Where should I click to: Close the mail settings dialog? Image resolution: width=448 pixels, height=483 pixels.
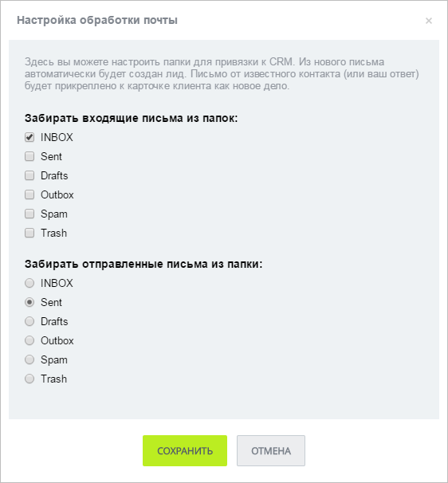[429, 21]
